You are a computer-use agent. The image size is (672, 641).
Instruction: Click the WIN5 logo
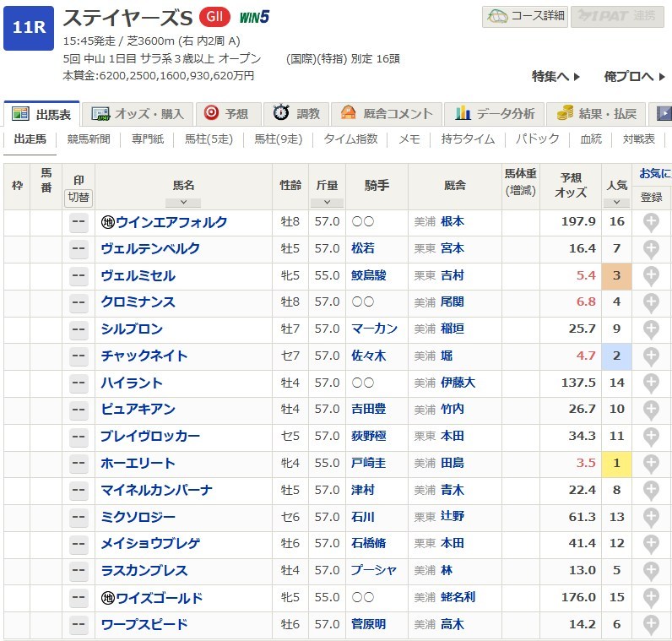pos(254,17)
